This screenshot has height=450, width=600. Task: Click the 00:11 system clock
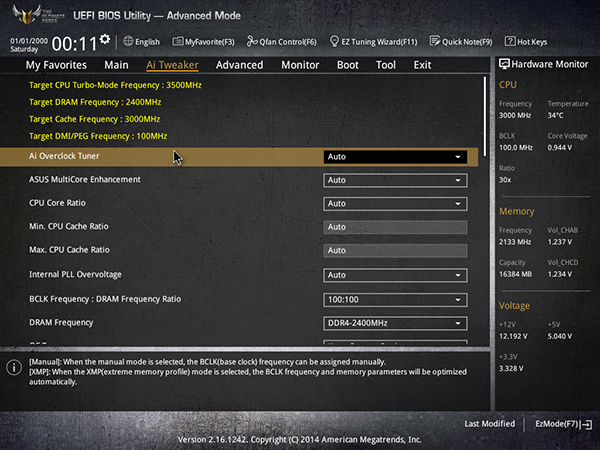[x=74, y=44]
